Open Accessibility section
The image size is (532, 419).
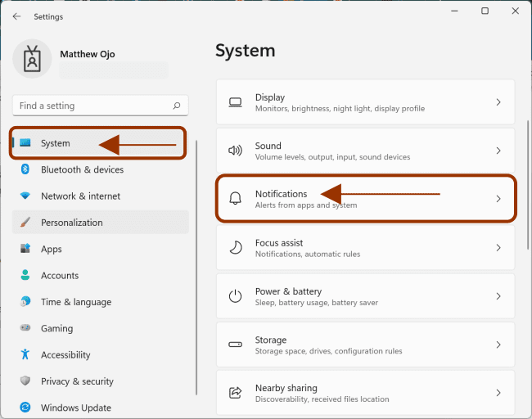click(101, 354)
